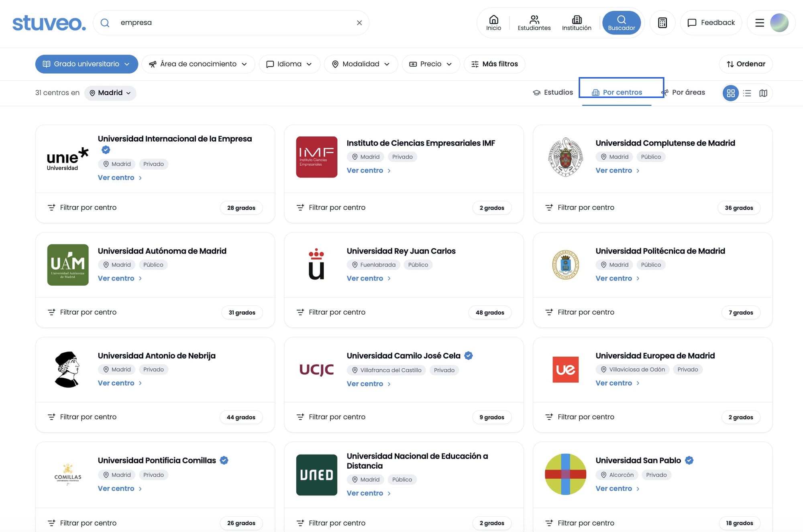Clear the search field with the X icon

coord(359,23)
